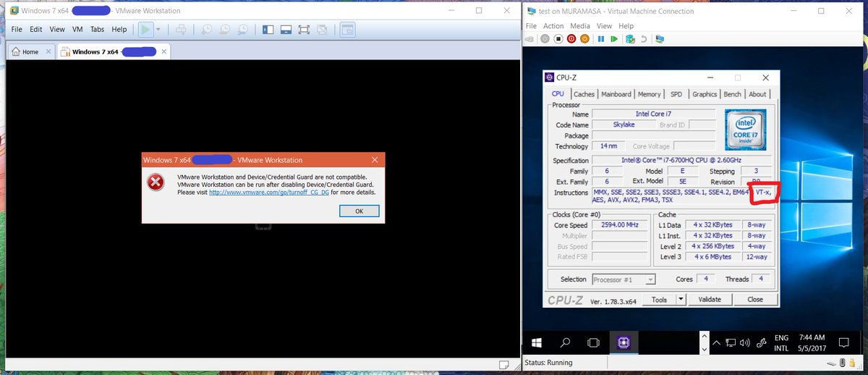Click VMware's Send Ctrl+Alt+Del toolbar icon
This screenshot has width=868, height=375.
182,30
